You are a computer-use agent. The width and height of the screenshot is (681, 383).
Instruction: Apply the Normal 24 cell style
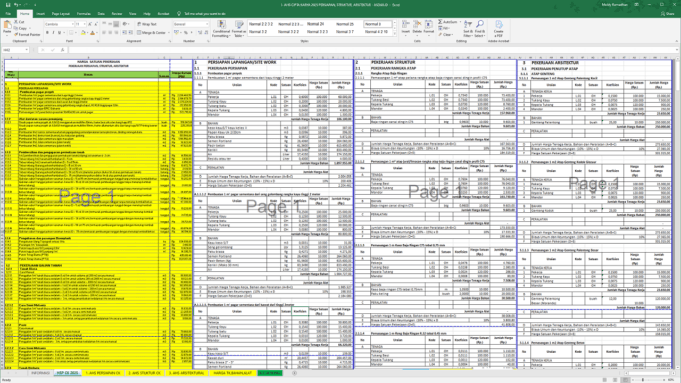point(315,24)
